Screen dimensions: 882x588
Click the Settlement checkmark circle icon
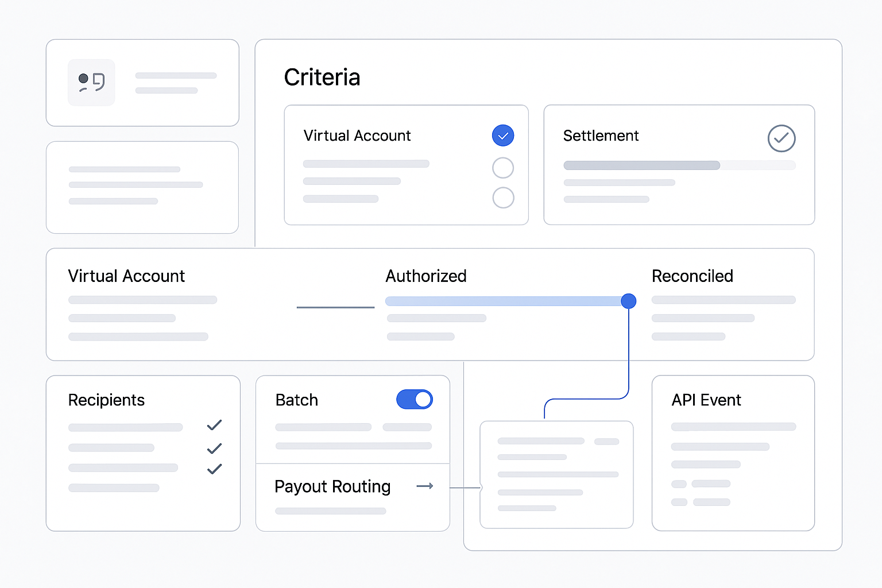782,138
